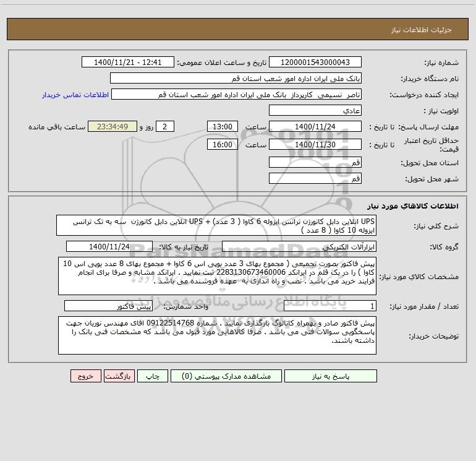476x461 pixels.
Task: Click the price validity date 1400/11/30
Action: coord(315,144)
